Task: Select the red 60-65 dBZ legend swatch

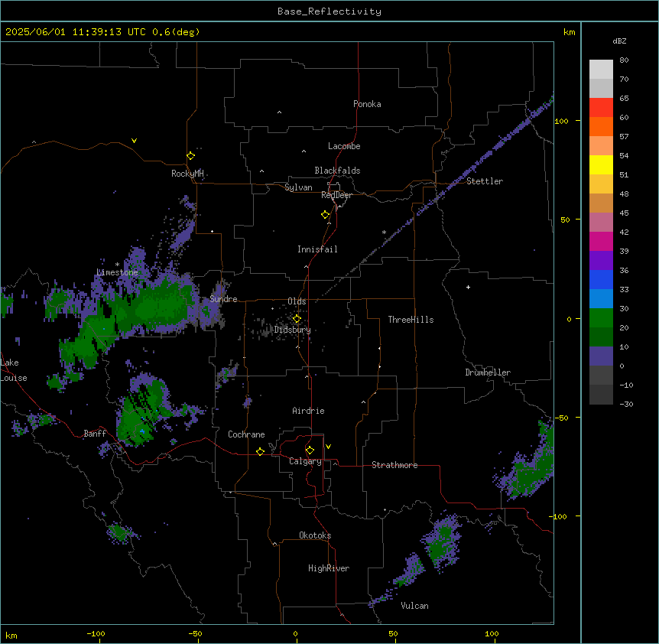Action: (x=601, y=108)
